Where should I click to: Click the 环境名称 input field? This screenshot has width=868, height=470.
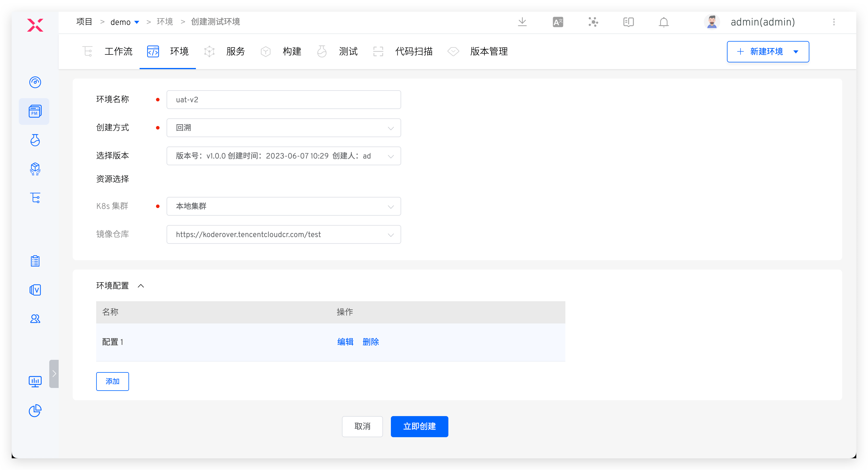(283, 100)
